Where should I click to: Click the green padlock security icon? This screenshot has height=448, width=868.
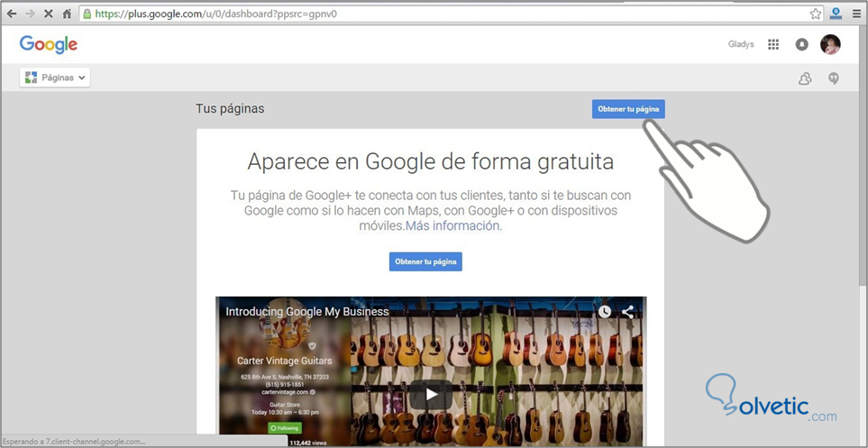87,14
